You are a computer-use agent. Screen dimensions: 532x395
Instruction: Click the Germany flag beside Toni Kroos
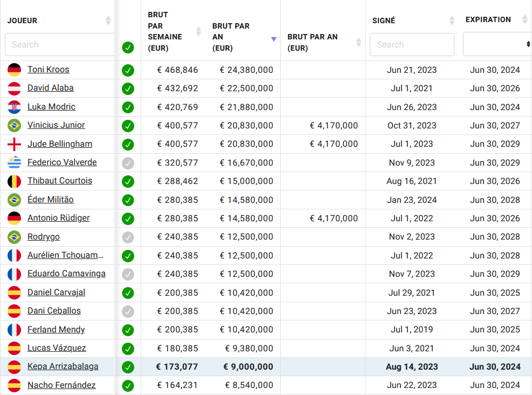(x=14, y=70)
